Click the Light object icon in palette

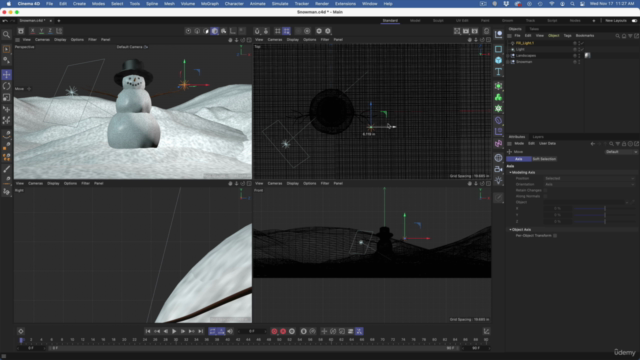click(498, 180)
